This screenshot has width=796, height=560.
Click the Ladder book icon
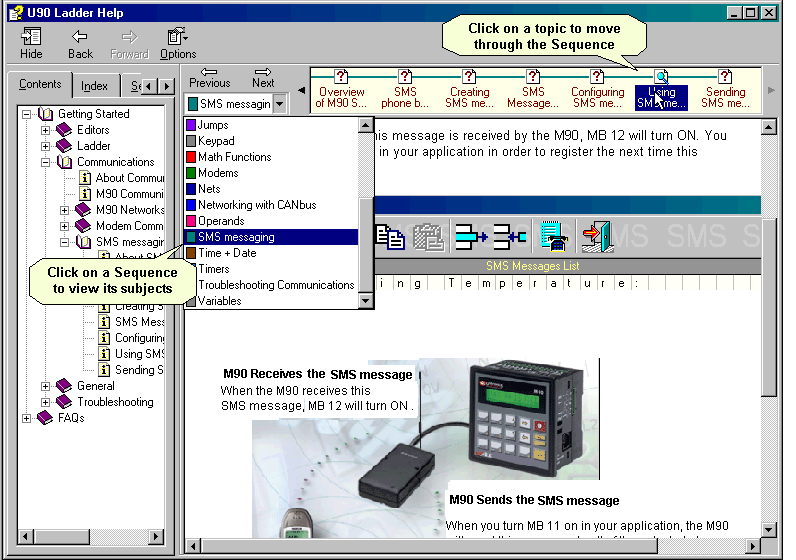pyautogui.click(x=64, y=146)
